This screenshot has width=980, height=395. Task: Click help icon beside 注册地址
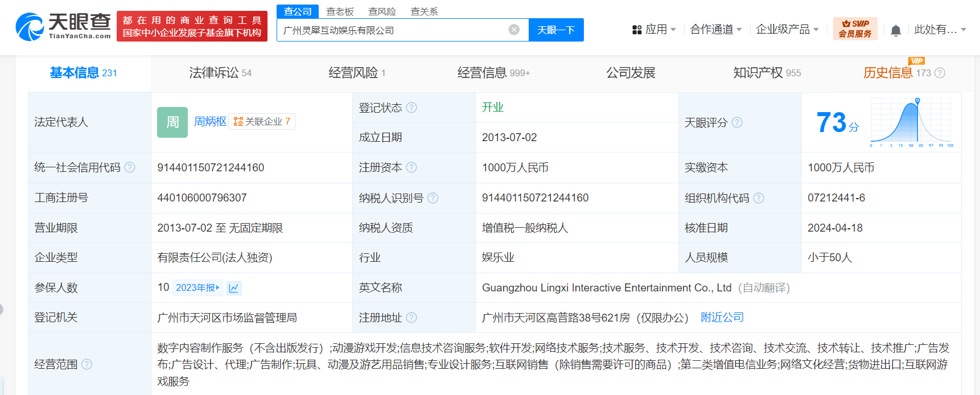pos(411,318)
